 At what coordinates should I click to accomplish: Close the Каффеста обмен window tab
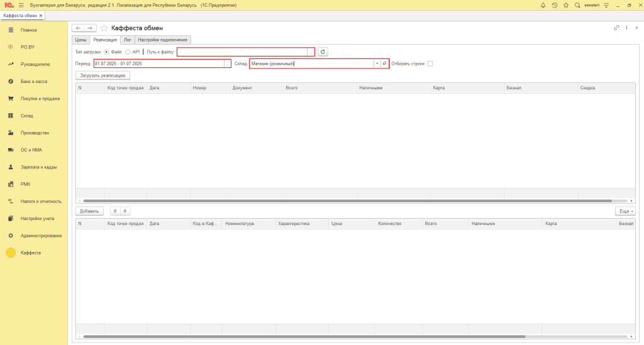coord(41,16)
